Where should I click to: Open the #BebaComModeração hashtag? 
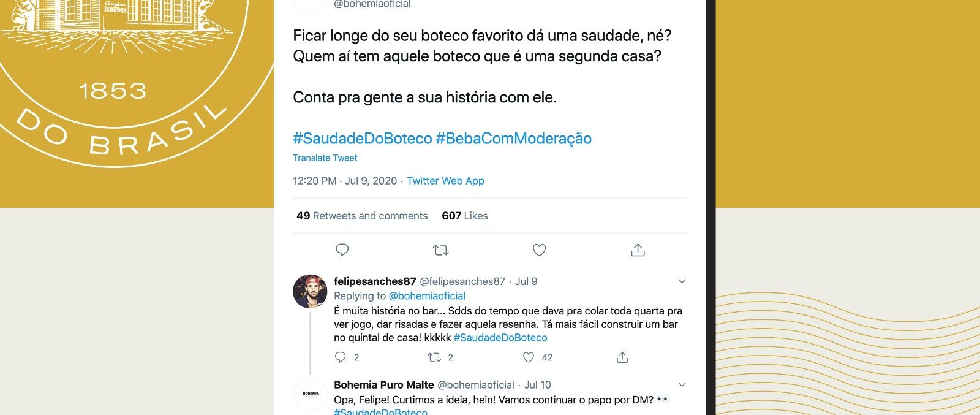click(x=513, y=139)
